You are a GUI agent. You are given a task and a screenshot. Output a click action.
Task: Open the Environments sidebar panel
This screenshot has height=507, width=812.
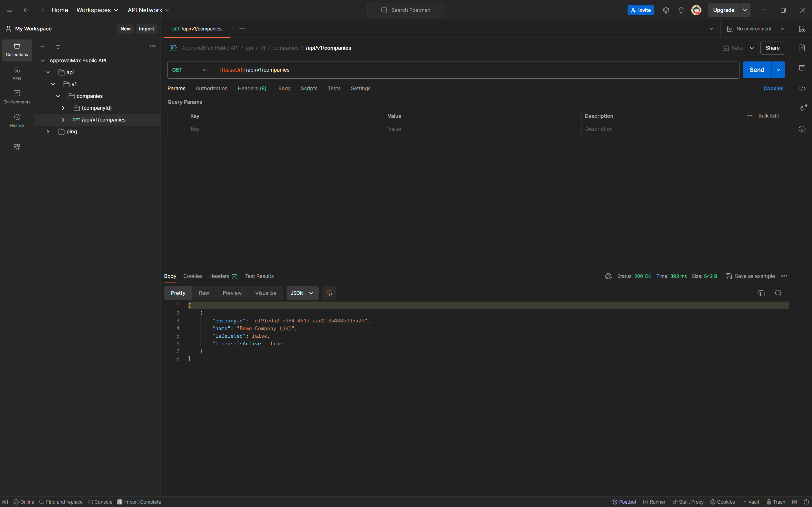coord(17,97)
